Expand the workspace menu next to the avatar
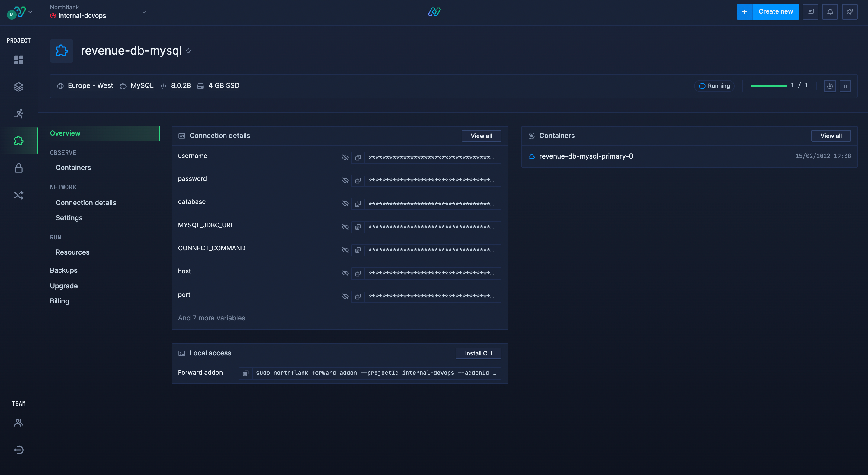Viewport: 868px width, 475px height. tap(30, 12)
